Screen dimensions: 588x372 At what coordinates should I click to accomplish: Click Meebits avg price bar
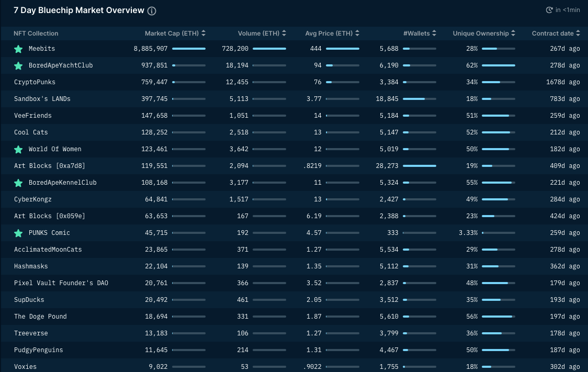tap(342, 49)
